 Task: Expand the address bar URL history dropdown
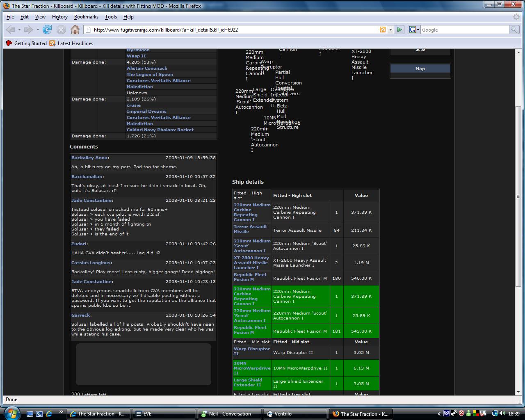click(x=390, y=30)
